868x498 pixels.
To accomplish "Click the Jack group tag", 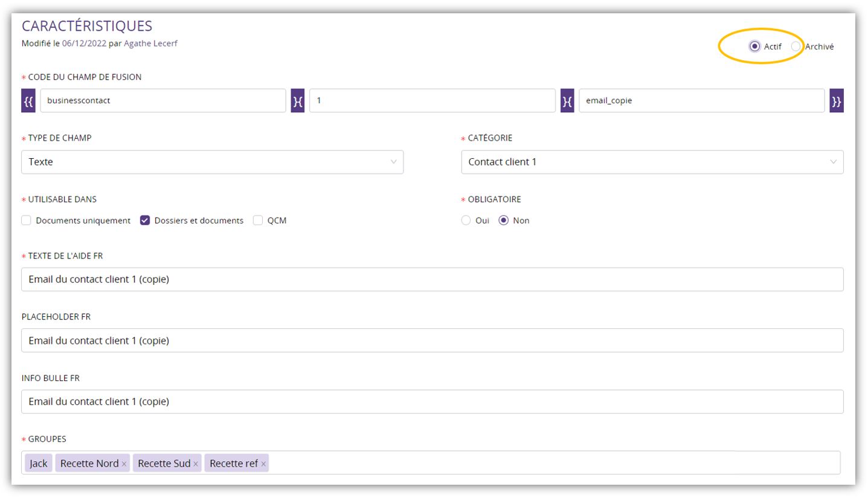I will [39, 464].
